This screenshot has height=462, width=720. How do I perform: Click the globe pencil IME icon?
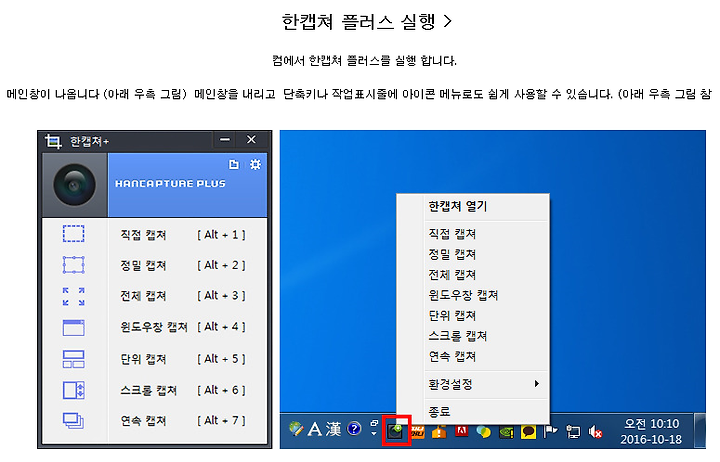(296, 429)
